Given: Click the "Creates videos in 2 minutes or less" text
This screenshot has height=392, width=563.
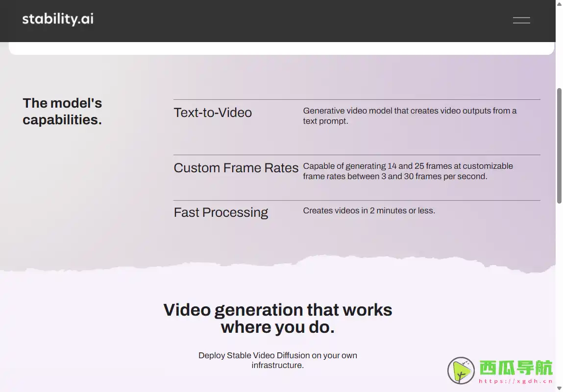Looking at the screenshot, I should pyautogui.click(x=368, y=211).
